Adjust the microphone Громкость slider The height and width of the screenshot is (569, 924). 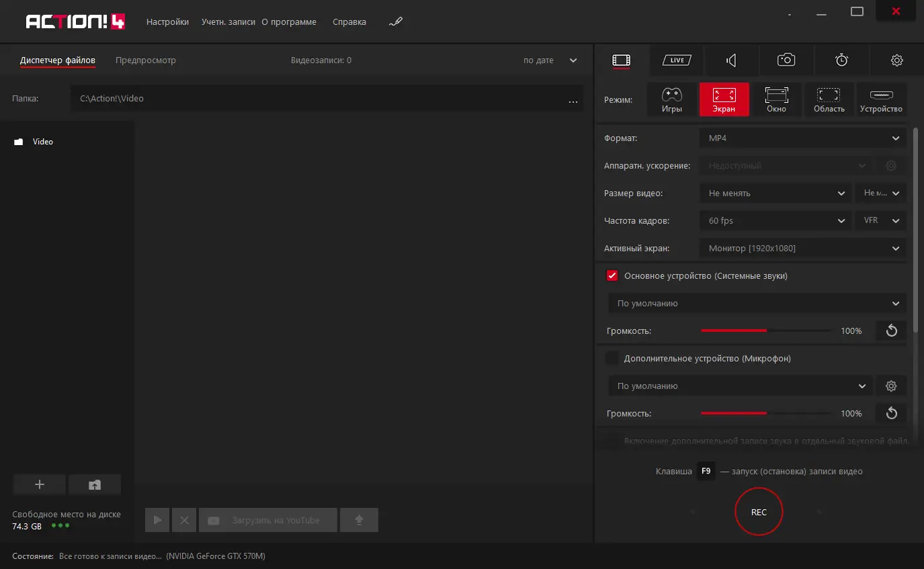point(765,413)
